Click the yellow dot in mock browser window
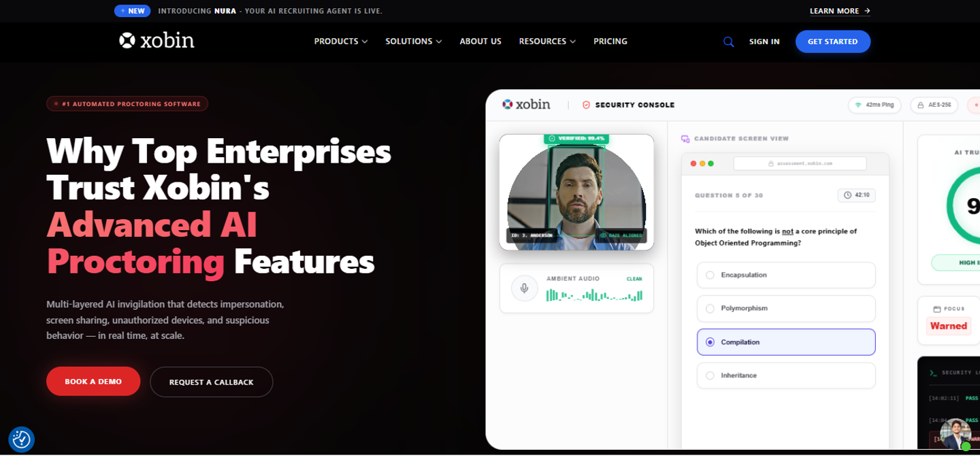This screenshot has height=456, width=980. (702, 163)
